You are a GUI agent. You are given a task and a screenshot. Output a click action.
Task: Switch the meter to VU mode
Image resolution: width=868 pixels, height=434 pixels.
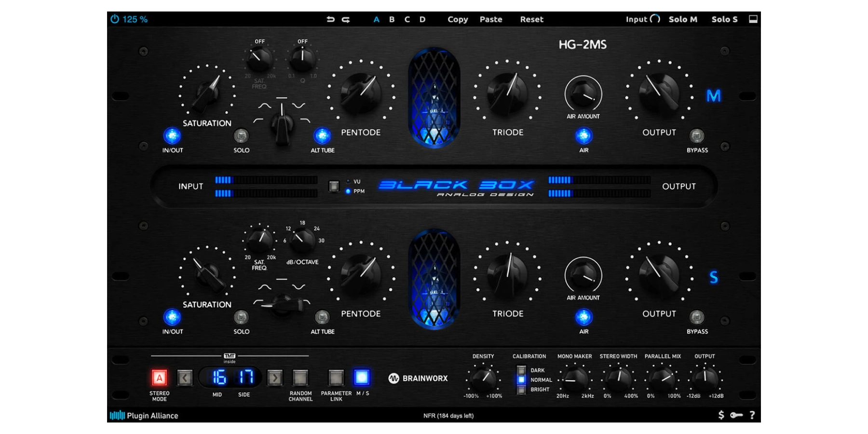coord(348,182)
